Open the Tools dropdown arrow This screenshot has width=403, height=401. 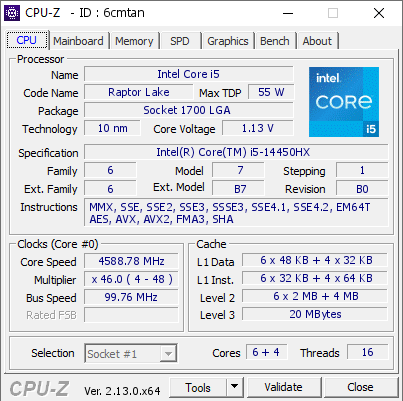click(x=235, y=387)
